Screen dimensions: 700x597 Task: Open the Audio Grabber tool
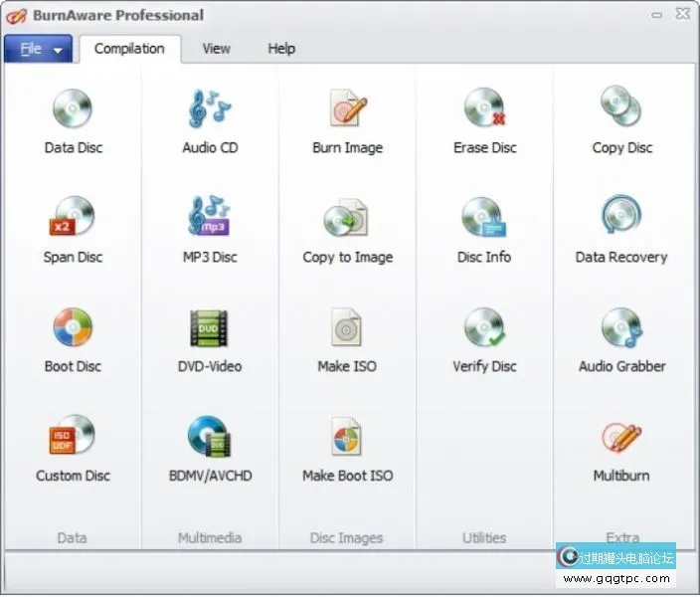(621, 340)
